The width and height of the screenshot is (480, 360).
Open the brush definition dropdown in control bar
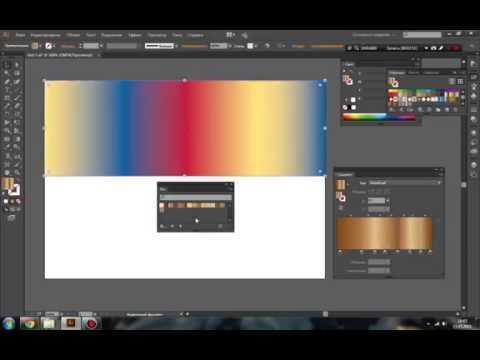[176, 46]
